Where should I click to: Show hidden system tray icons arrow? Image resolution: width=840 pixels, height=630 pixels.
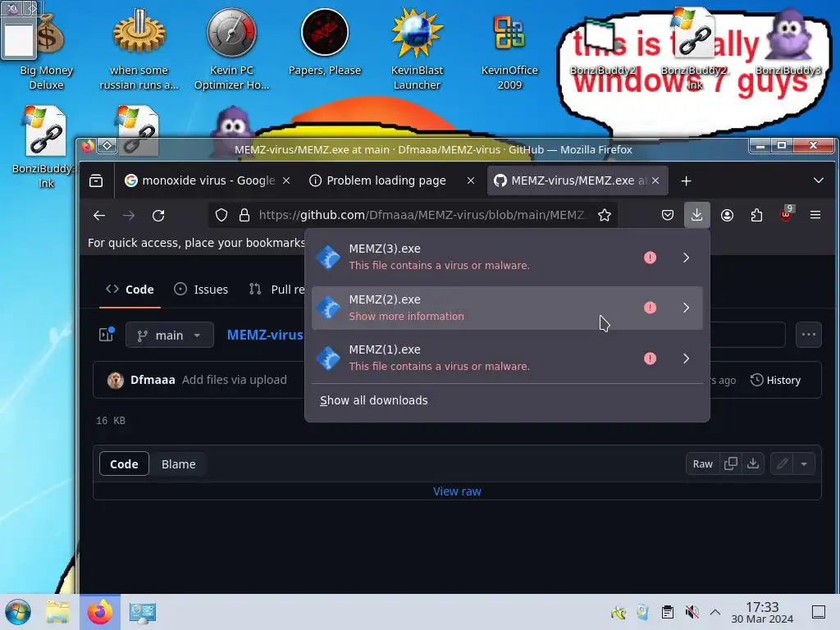715,612
